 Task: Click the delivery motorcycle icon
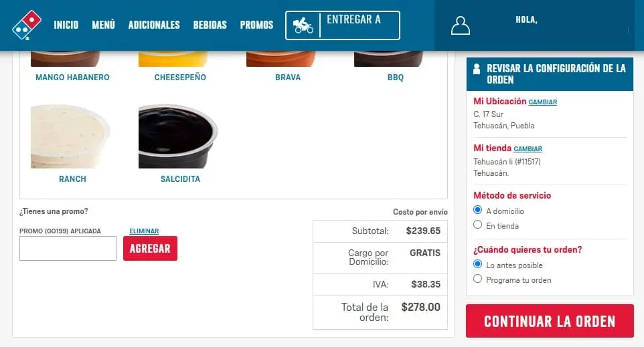click(x=303, y=25)
